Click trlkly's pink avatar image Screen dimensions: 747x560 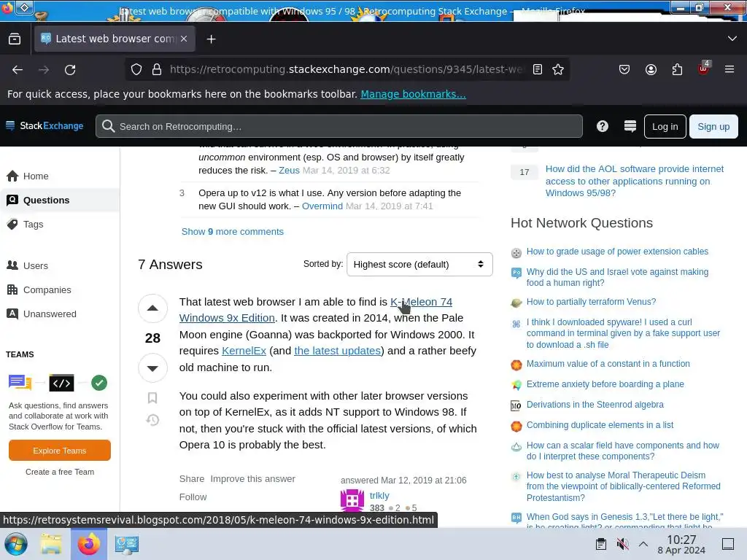tap(352, 500)
